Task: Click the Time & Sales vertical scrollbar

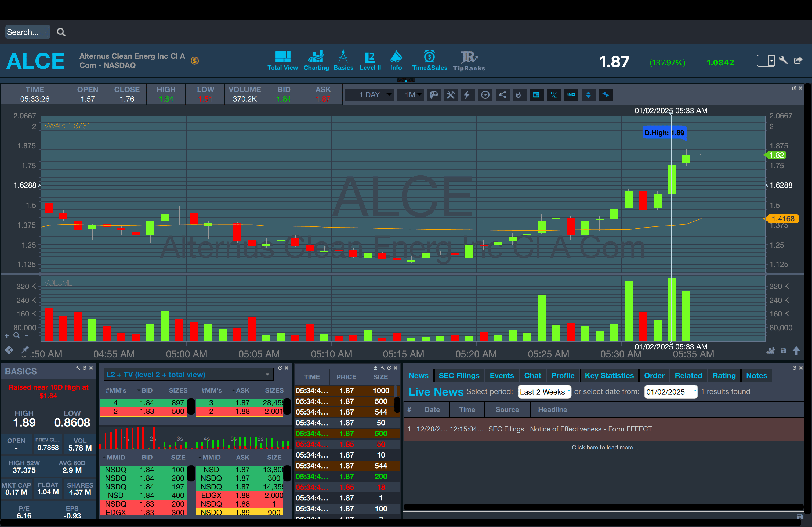Action: coord(397,405)
